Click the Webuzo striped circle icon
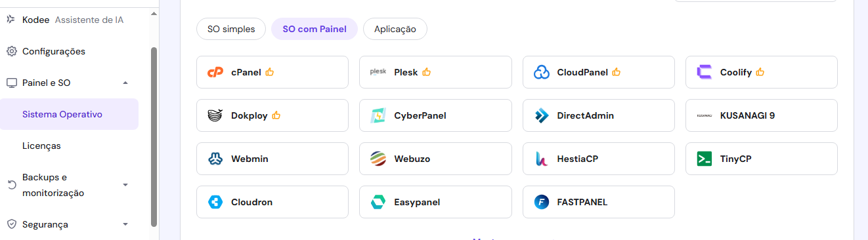868x240 pixels. (x=378, y=159)
